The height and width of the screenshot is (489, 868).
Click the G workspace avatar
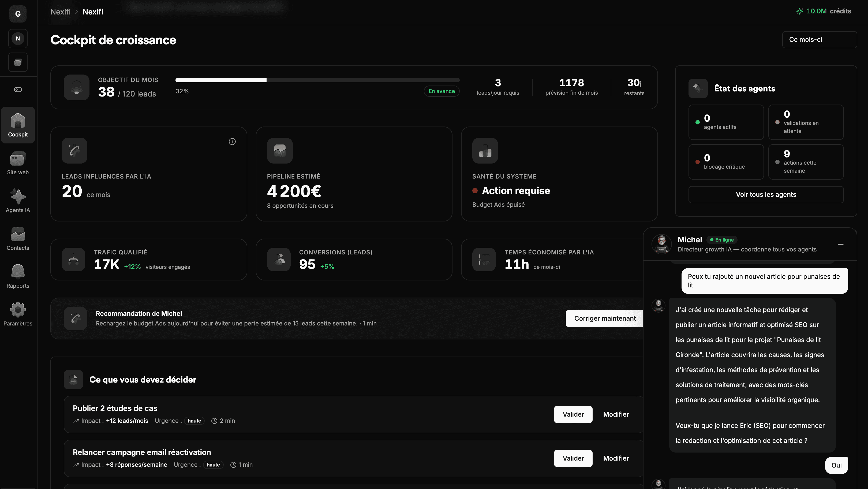click(18, 14)
